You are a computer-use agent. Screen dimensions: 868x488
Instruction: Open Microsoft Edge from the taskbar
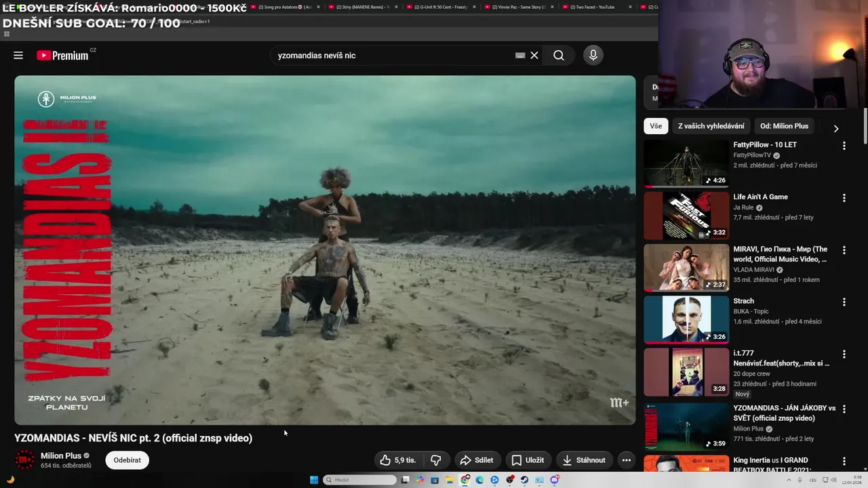tap(479, 480)
